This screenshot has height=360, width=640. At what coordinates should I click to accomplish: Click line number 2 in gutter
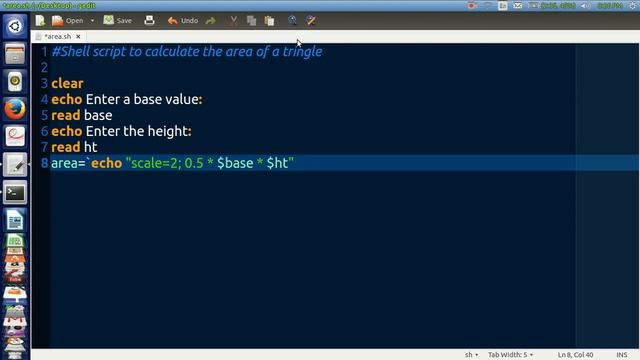(44, 67)
